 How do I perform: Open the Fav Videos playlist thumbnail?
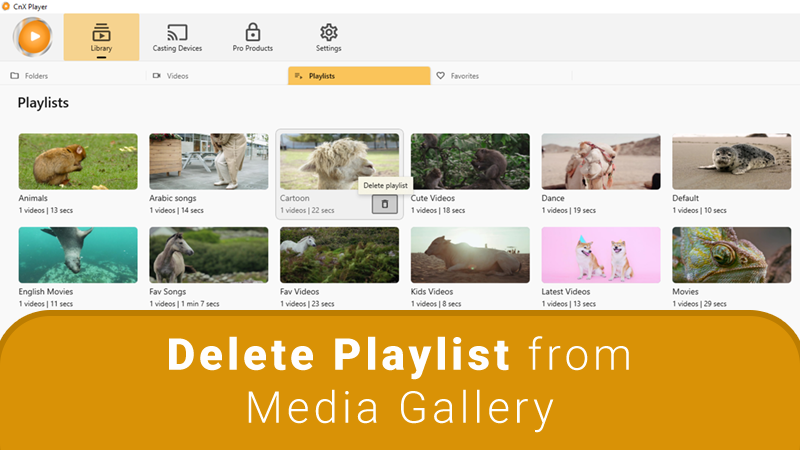(x=339, y=255)
